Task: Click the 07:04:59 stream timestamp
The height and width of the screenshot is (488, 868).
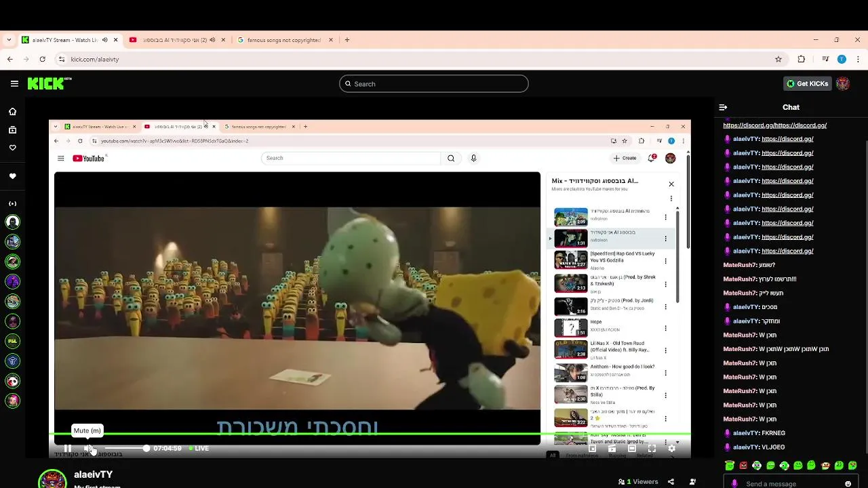Action: [x=167, y=448]
